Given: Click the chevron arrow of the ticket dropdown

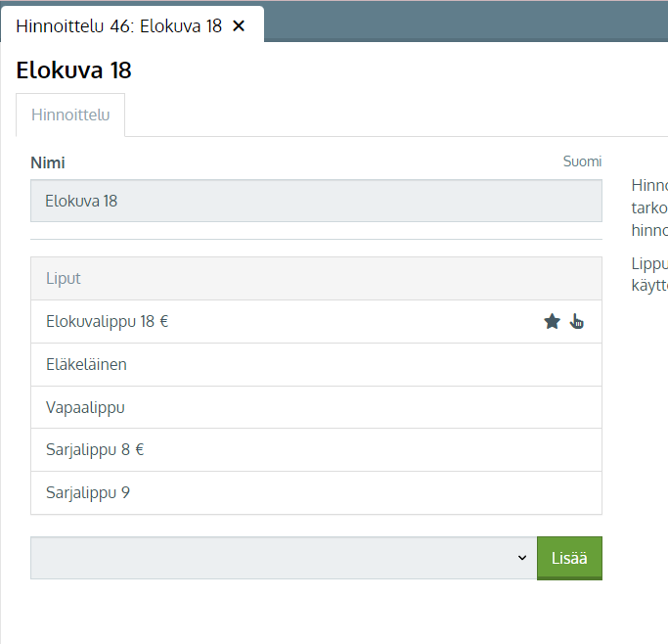Looking at the screenshot, I should 521,558.
